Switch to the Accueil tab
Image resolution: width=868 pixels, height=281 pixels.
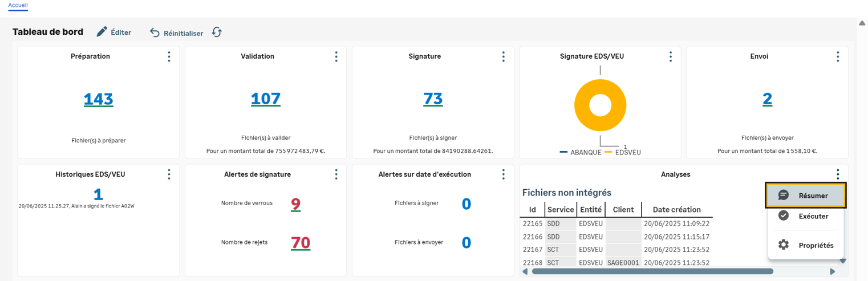(18, 5)
